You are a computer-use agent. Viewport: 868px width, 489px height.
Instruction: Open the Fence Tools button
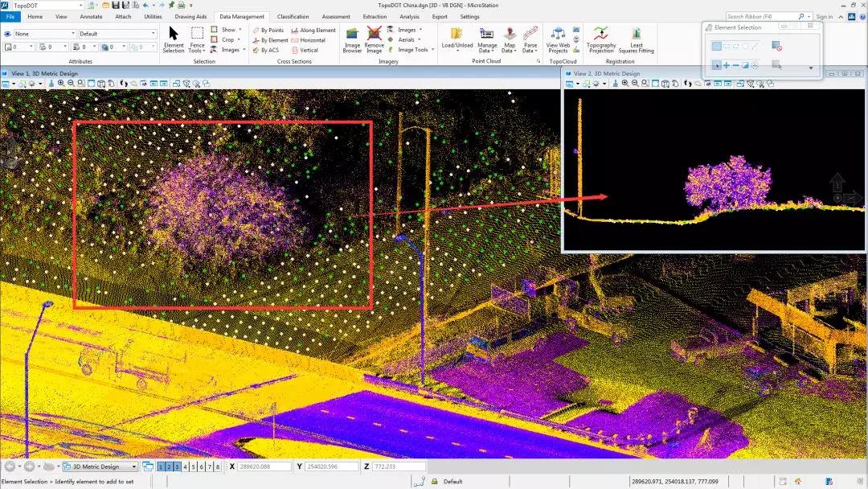197,39
